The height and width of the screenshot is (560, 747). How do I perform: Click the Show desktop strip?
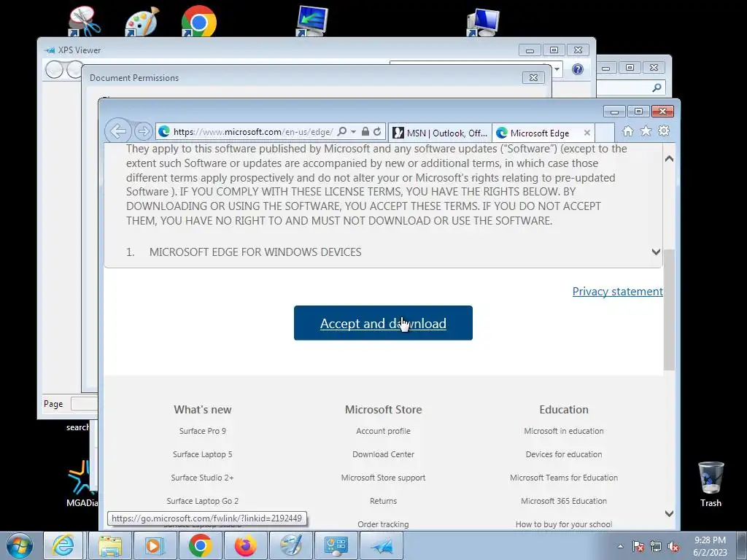[x=742, y=545]
